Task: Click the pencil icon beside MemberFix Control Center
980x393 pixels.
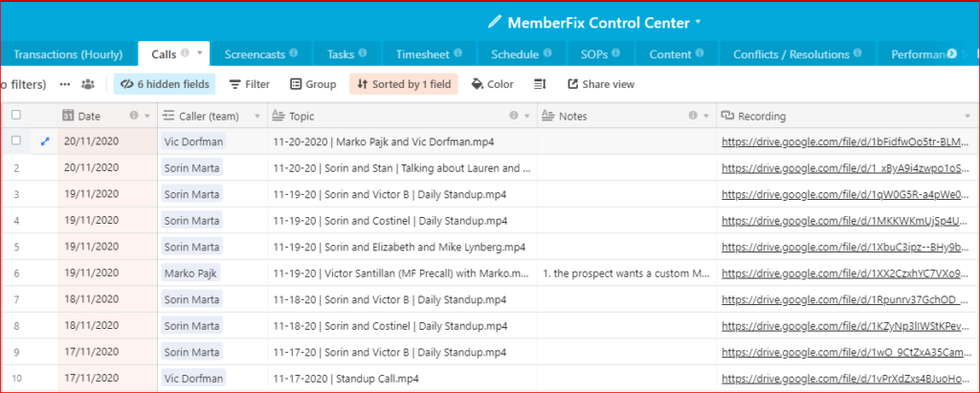Action: click(x=494, y=21)
